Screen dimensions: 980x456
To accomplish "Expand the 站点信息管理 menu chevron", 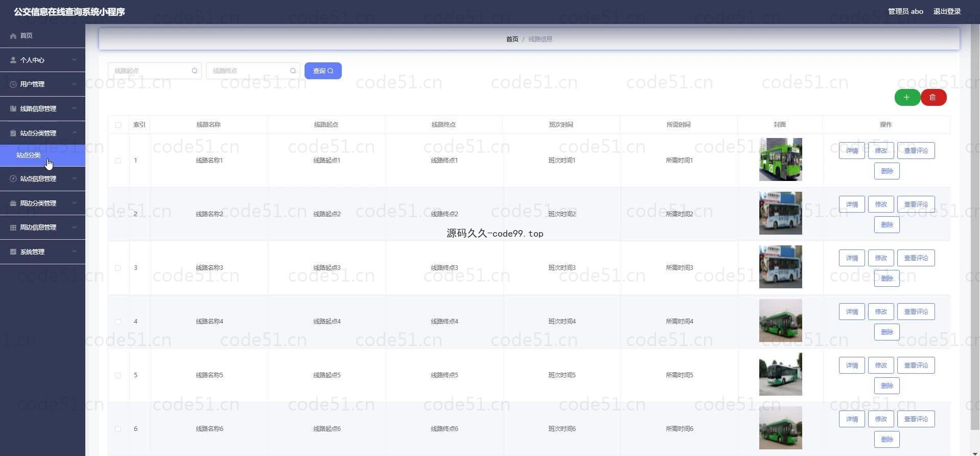I will (x=75, y=178).
